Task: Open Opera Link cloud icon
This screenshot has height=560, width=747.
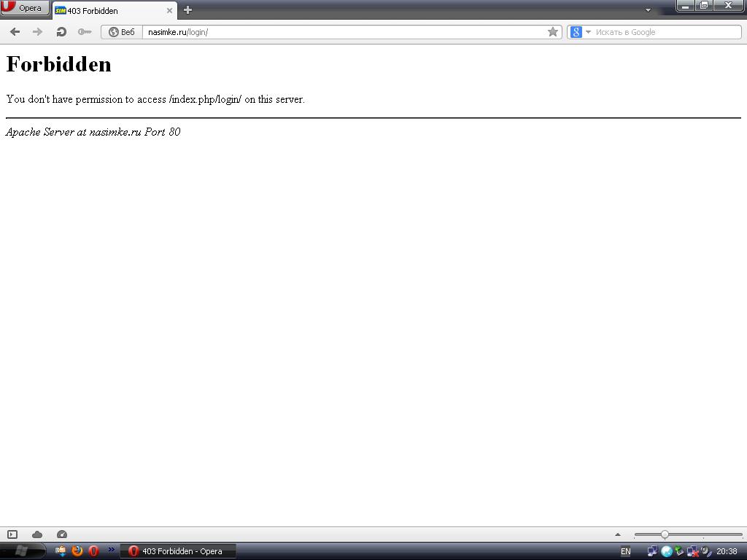Action: [x=37, y=534]
